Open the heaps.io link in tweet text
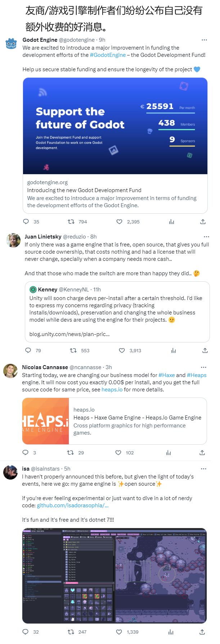220x644 pixels. 112,390
